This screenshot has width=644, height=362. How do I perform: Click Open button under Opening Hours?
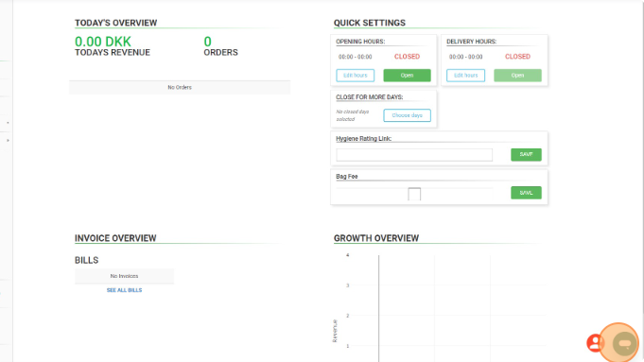pos(407,76)
